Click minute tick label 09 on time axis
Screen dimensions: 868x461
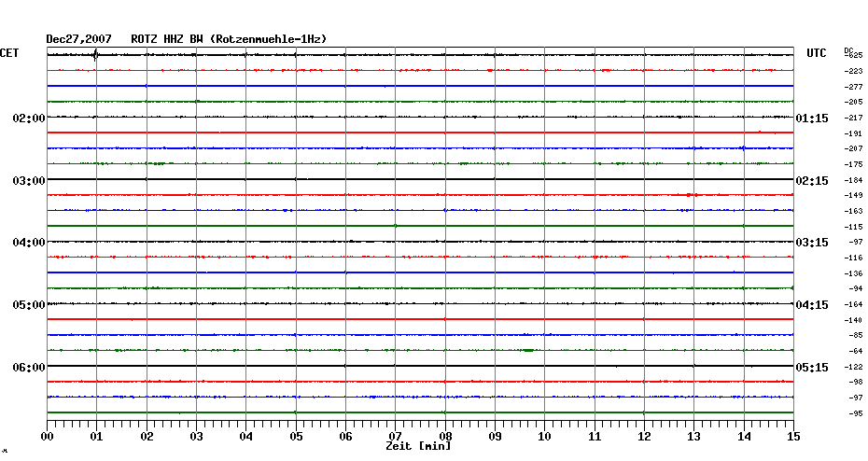(495, 437)
